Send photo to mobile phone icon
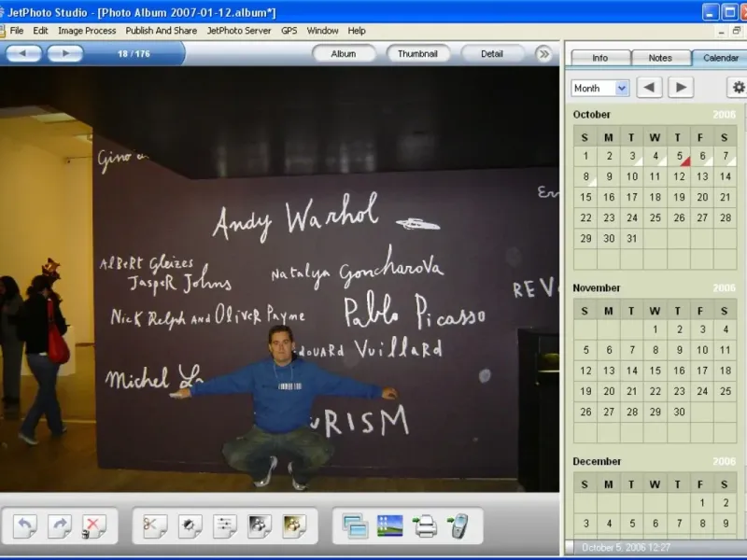The image size is (747, 560). pos(458,526)
